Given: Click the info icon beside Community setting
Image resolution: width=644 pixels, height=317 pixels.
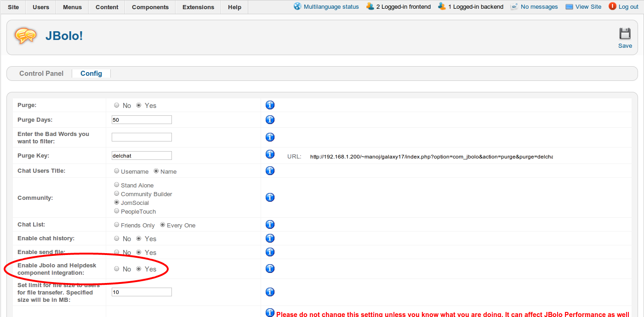Looking at the screenshot, I should pos(270,198).
